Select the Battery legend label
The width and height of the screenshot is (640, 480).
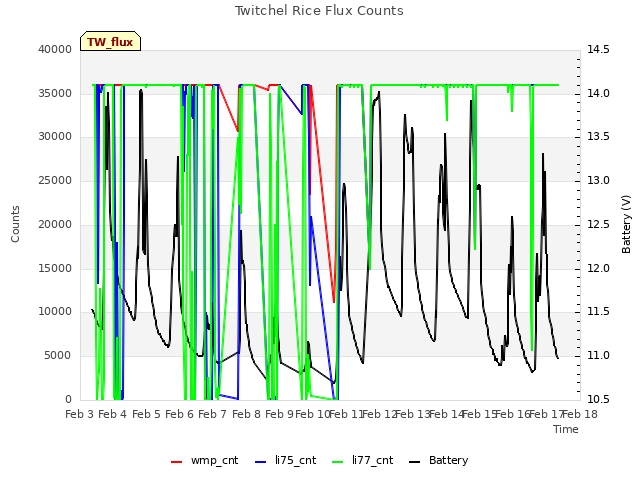point(448,460)
